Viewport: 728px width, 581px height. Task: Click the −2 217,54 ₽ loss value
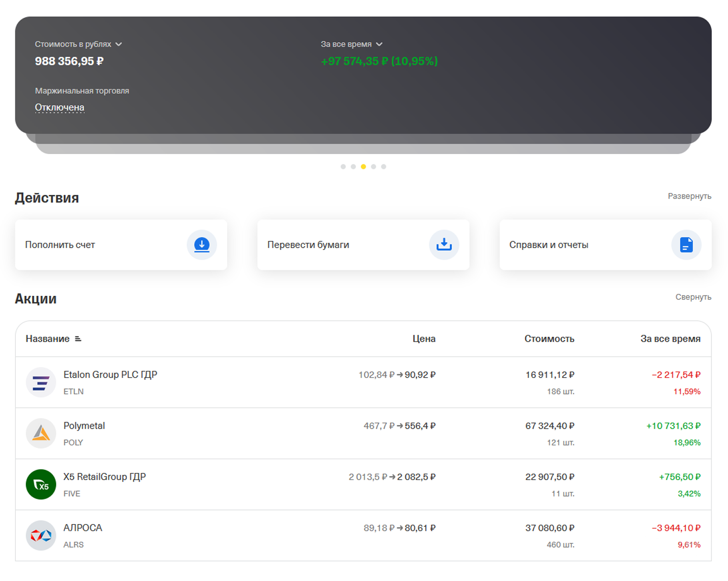point(676,375)
